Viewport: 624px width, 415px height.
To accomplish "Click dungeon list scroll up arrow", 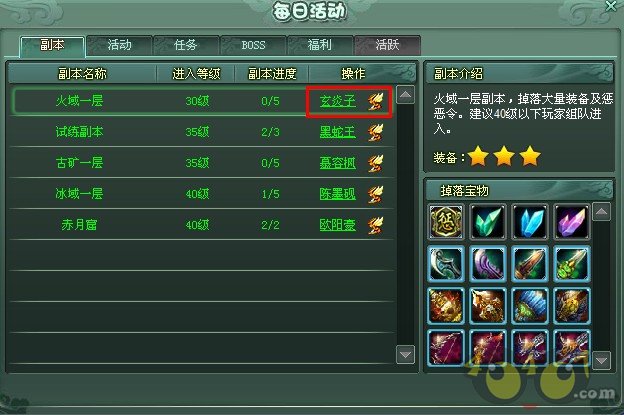I will [406, 95].
